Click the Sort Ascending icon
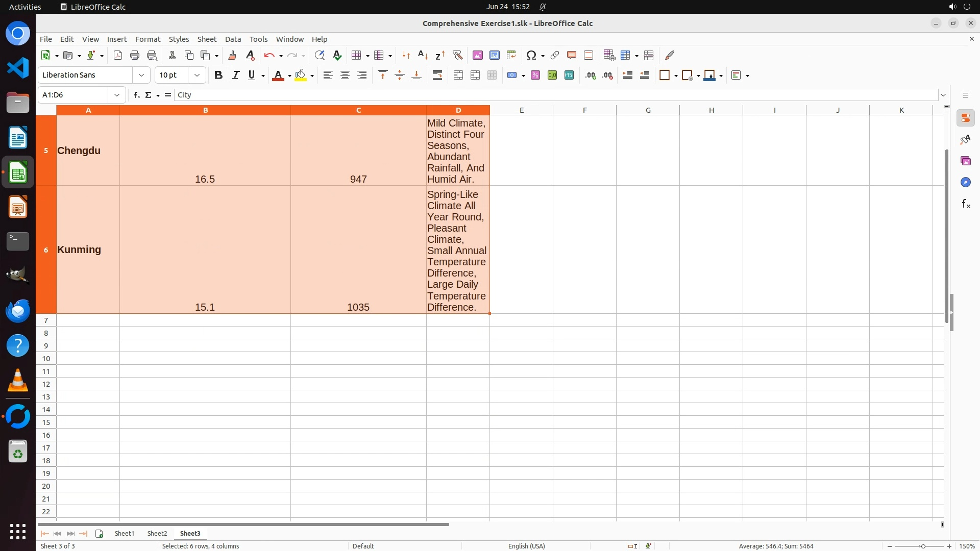 [x=423, y=55]
